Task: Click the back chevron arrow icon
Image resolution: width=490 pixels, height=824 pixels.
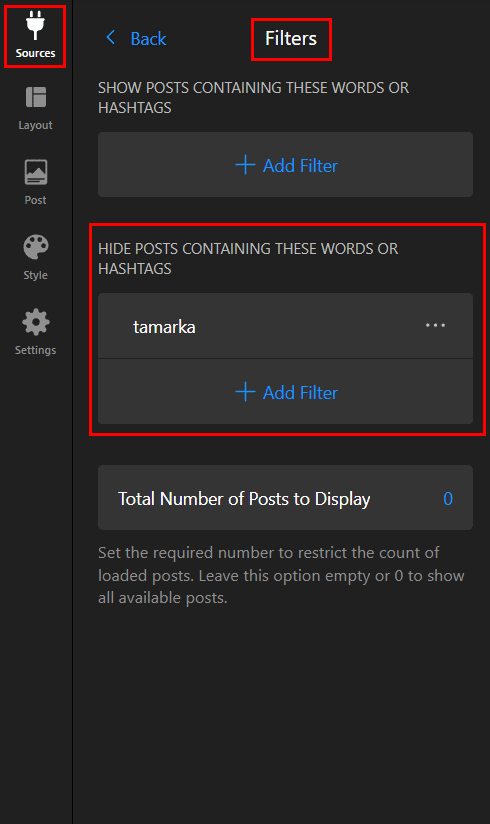Action: click(110, 37)
